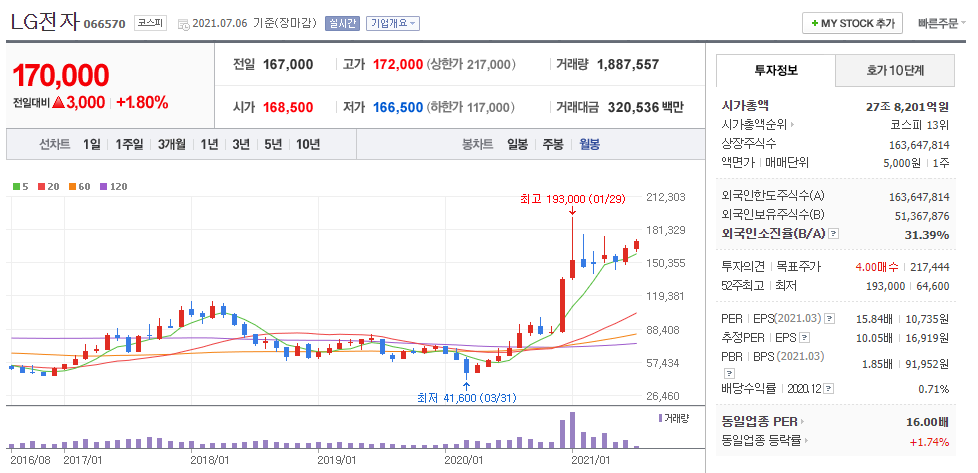Click the calendar icon beside 2021.07.06

[x=183, y=24]
